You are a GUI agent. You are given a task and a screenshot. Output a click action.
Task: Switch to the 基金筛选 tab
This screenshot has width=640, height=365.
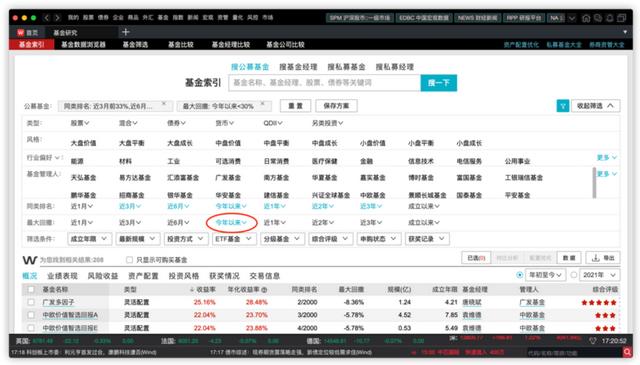pyautogui.click(x=136, y=45)
